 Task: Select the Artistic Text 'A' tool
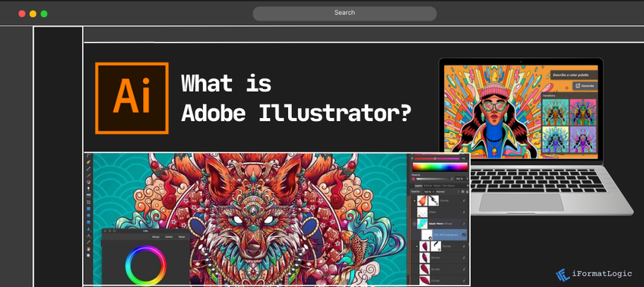click(89, 235)
